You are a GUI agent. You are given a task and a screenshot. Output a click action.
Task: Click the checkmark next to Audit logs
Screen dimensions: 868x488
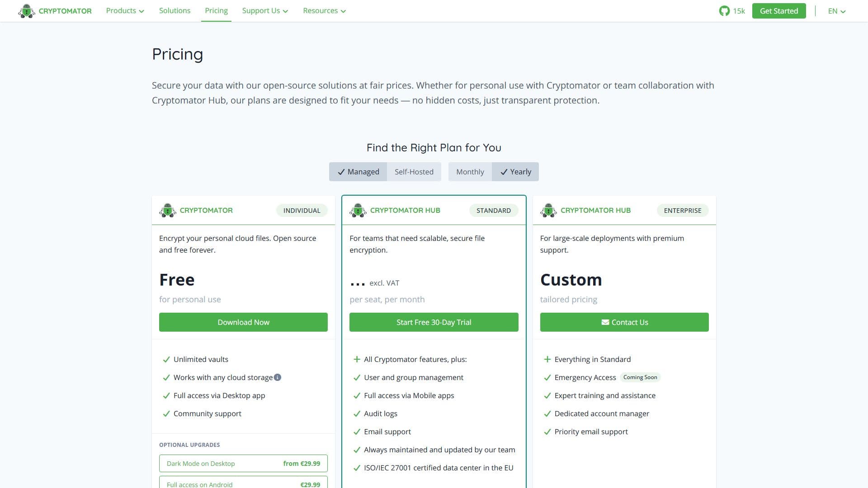point(357,414)
